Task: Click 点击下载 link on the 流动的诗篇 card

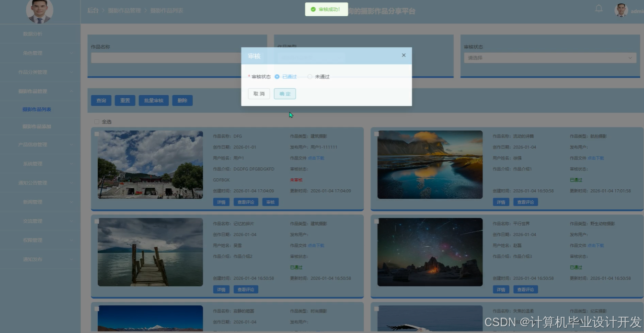Action: tap(596, 158)
